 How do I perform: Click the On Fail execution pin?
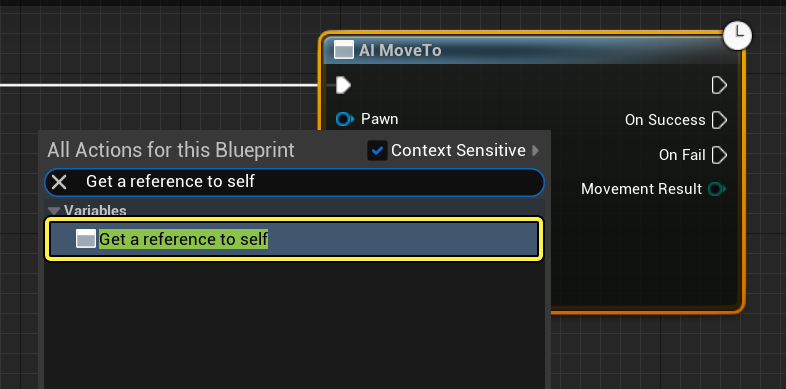coord(719,155)
